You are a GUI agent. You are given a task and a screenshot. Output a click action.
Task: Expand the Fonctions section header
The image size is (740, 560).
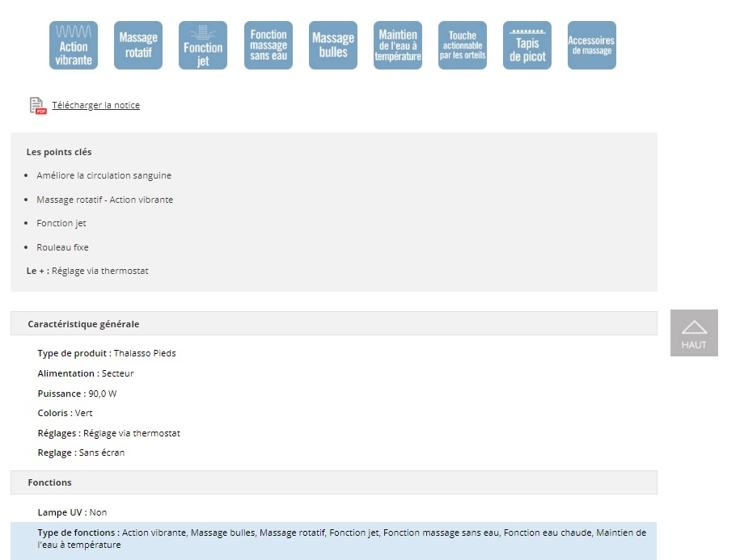333,482
